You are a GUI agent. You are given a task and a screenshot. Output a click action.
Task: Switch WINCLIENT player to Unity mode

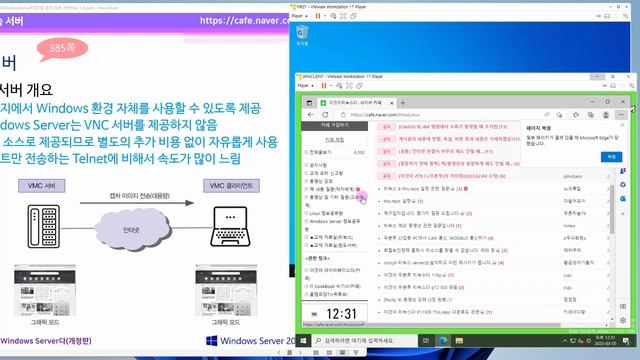point(359,86)
